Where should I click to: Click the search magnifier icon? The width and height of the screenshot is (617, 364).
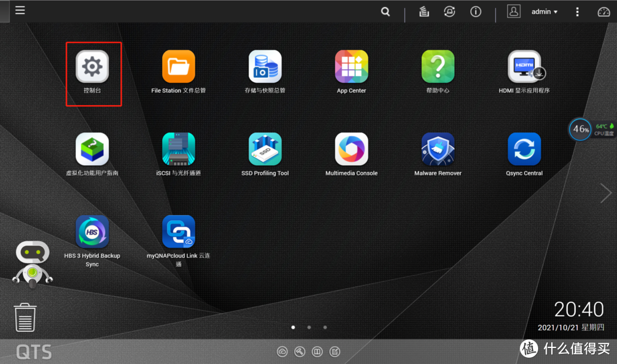pyautogui.click(x=386, y=12)
